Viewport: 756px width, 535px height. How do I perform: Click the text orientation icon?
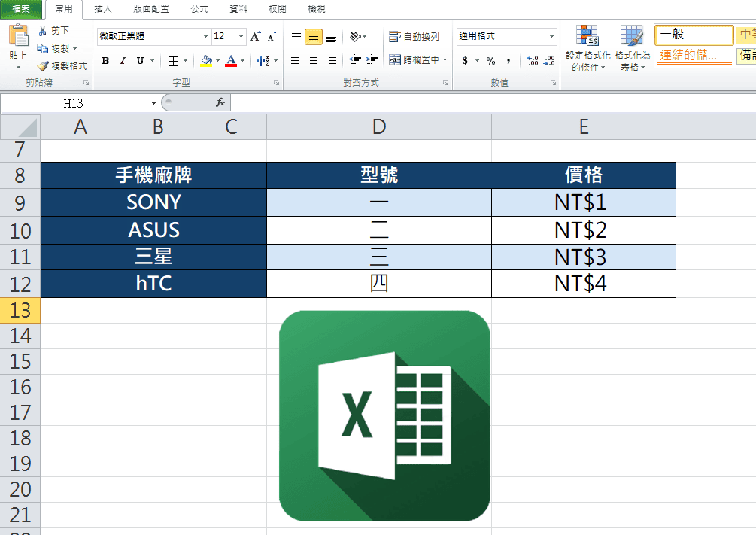coord(355,36)
